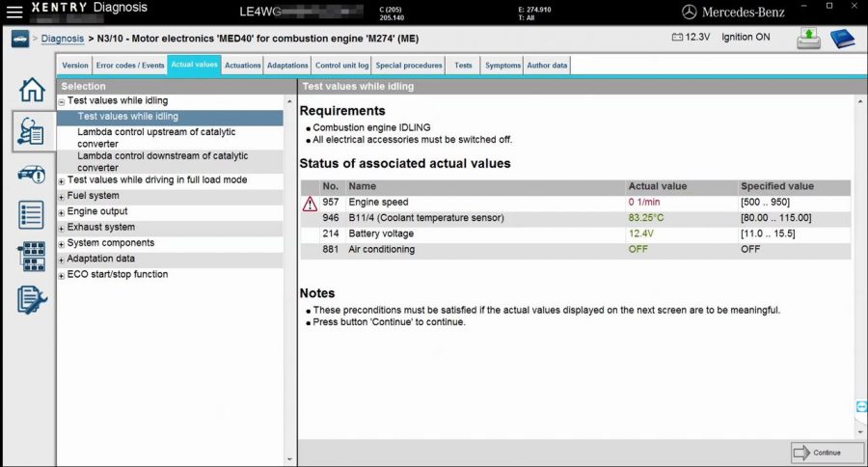Click the 'Name' column header
Screen dimensions: 868x467
[362, 186]
